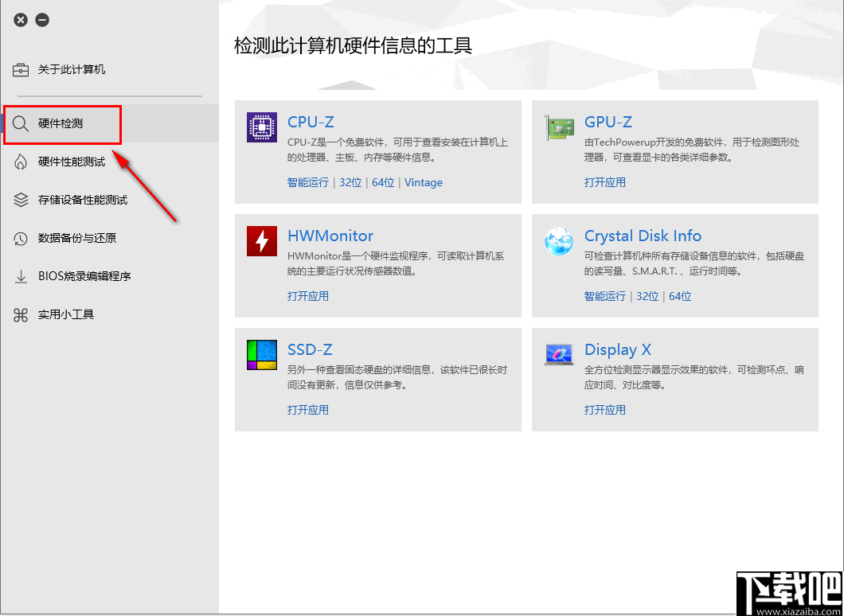The image size is (844, 616).
Task: Click the 实用小工具 command icon in sidebar
Action: 20,314
